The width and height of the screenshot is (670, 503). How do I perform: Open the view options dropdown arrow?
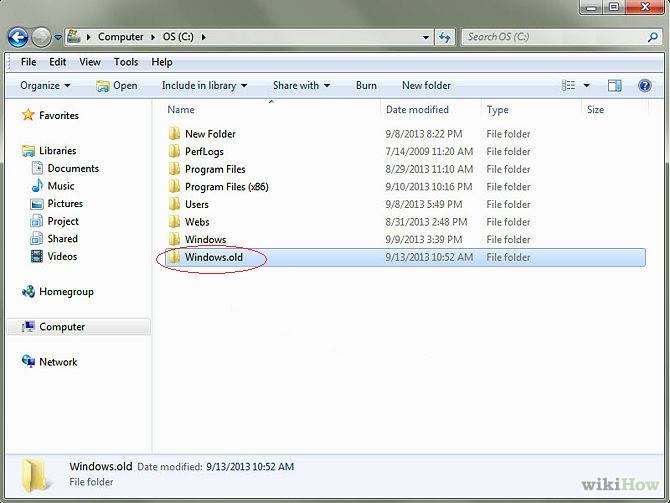click(x=586, y=85)
